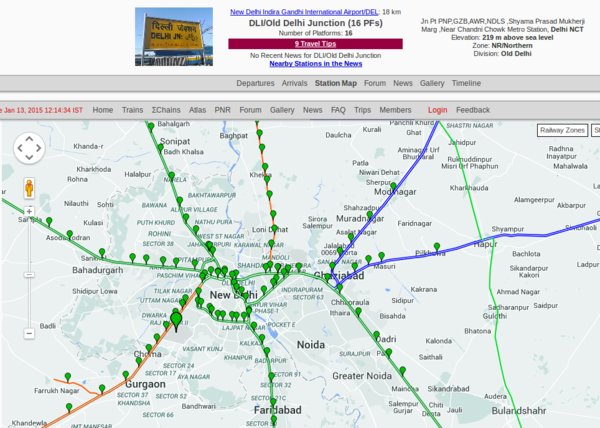Follow the Nearby Stations in the News link
This screenshot has width=600, height=428.
pyautogui.click(x=315, y=64)
